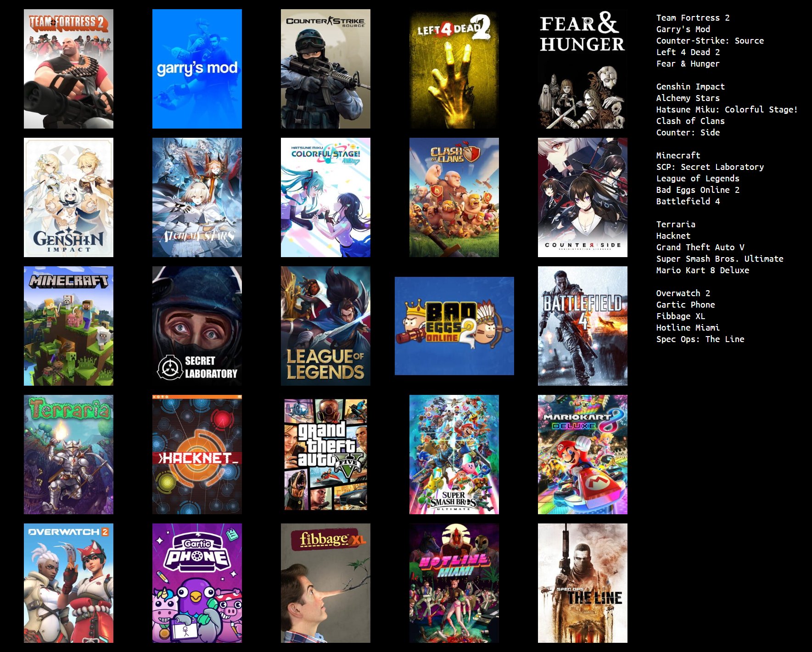The image size is (812, 652).
Task: Click the "Hacknet" list text
Action: [x=673, y=236]
